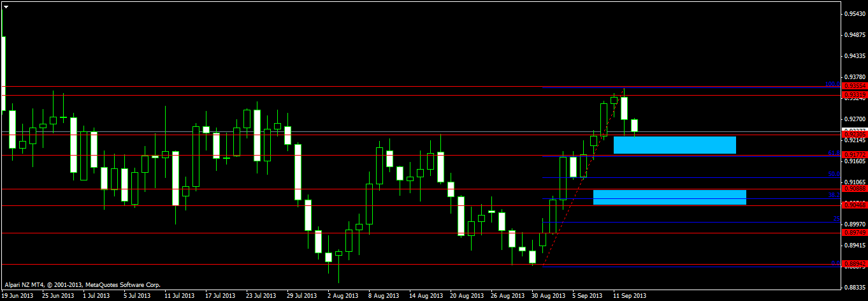
Task: Click the 30 Aug 2013 date label
Action: click(547, 296)
